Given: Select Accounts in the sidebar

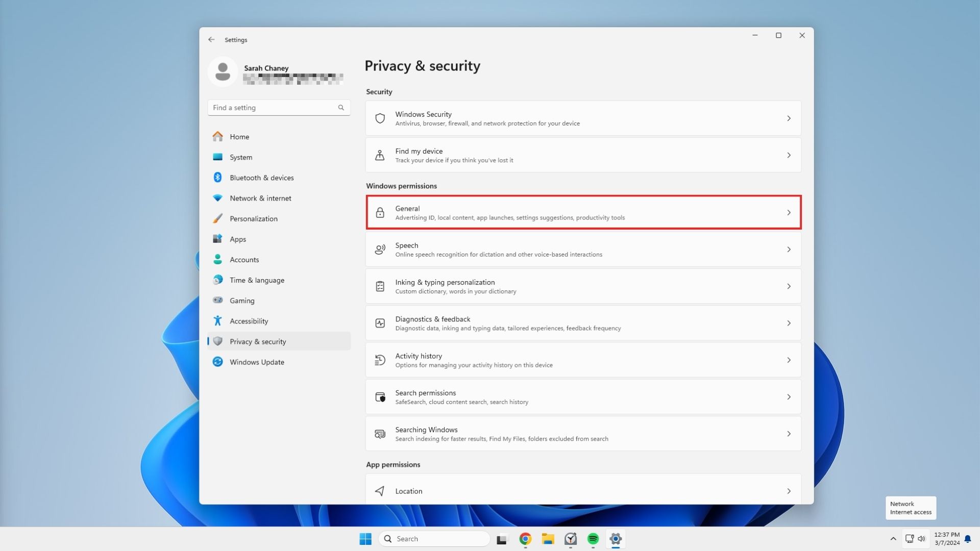Looking at the screenshot, I should click(x=279, y=259).
